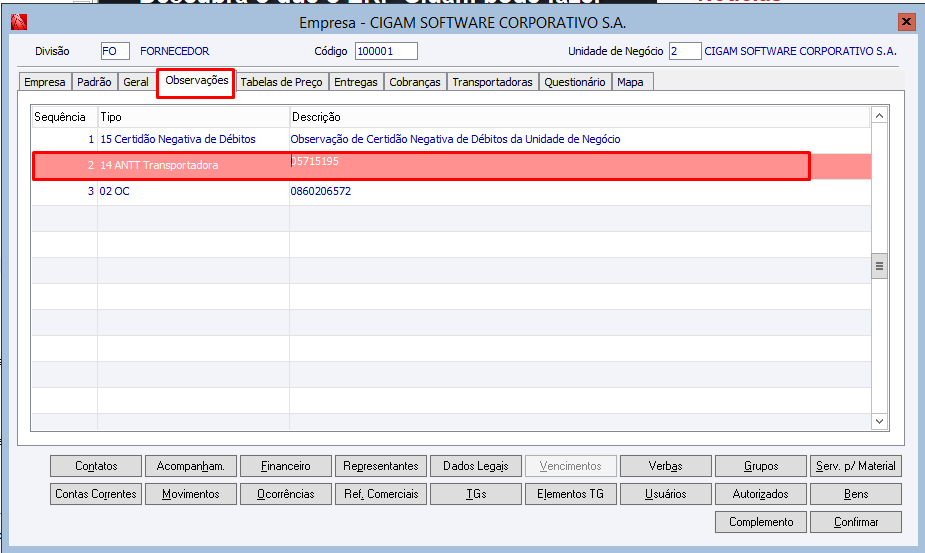Click the Movimentos button
This screenshot has height=553, width=925.
pos(191,494)
